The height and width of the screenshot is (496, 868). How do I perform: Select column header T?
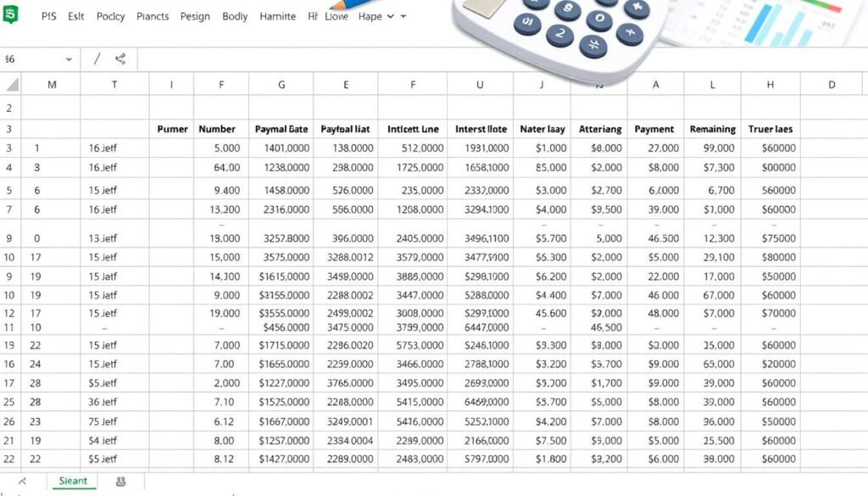(x=114, y=85)
